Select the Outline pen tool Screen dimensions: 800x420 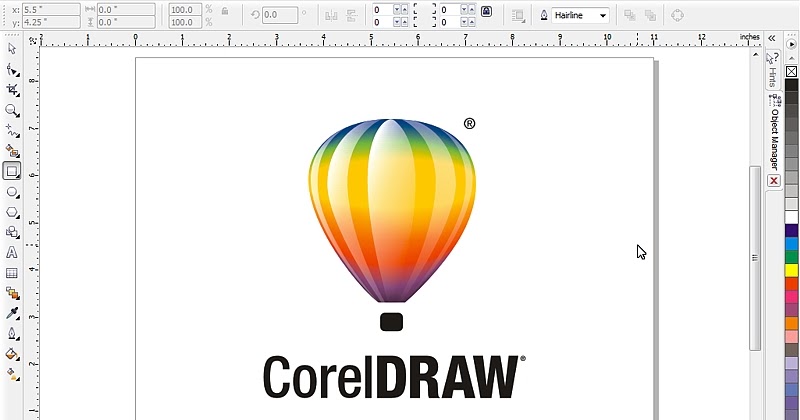coord(12,334)
